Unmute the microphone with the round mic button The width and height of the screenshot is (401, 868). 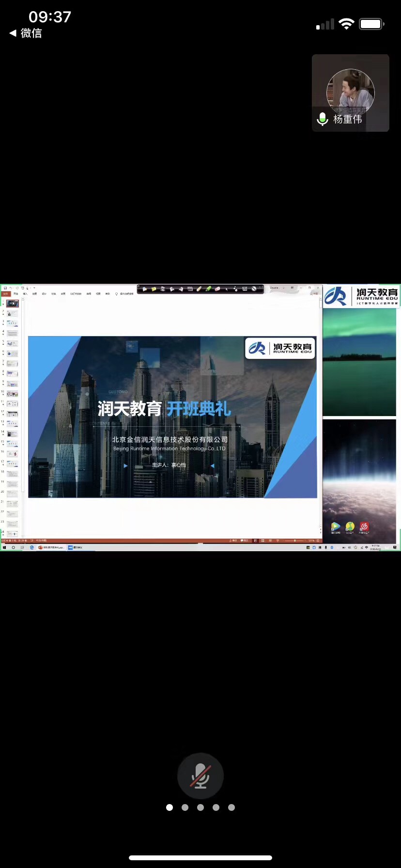click(x=200, y=775)
